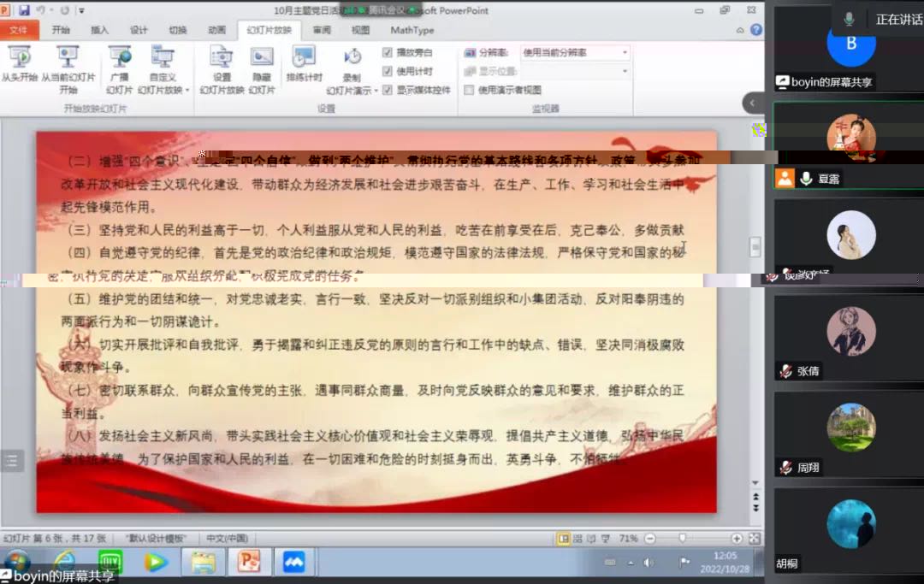Switch to the Animations (动画) tab
Viewport: 924px width, 584px height.
(x=216, y=29)
